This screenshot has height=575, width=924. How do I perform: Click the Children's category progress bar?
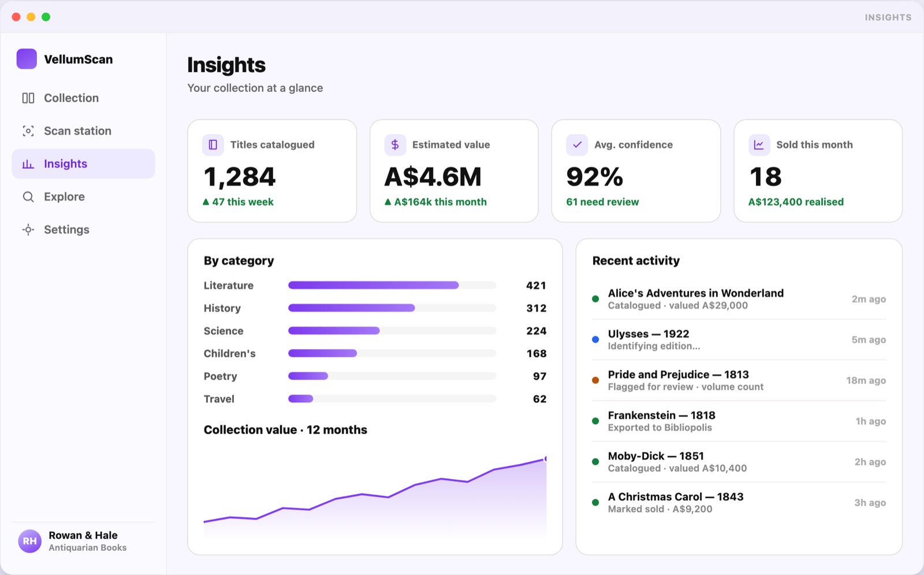[x=392, y=353]
